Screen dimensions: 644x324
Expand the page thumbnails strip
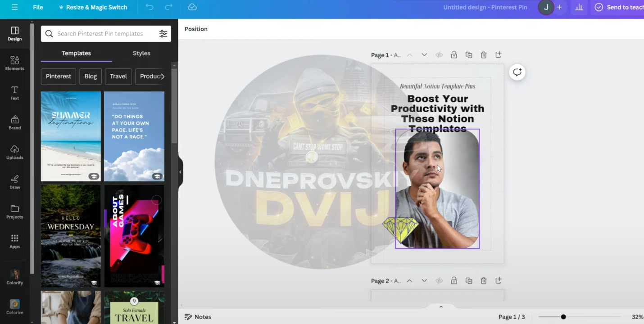(x=441, y=307)
